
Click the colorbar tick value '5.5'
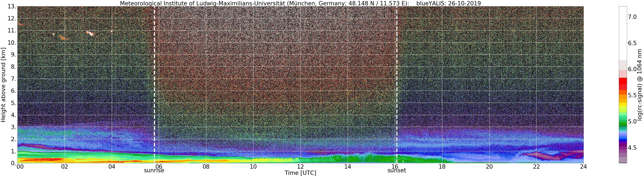tap(632, 95)
